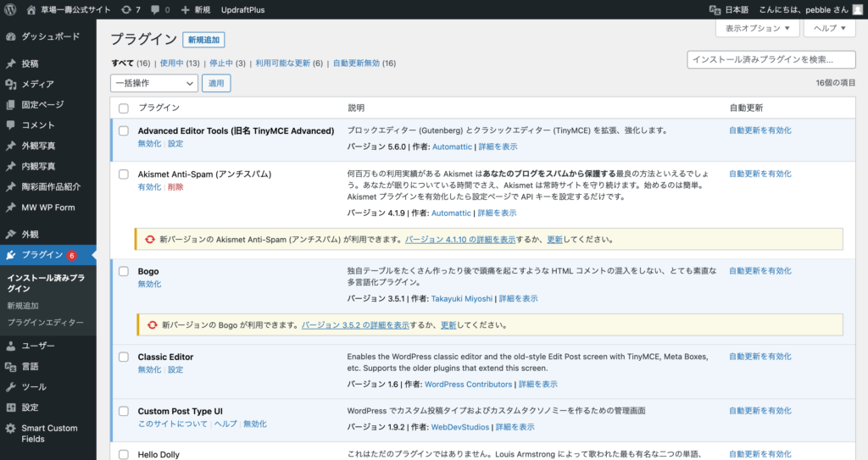Click the comments bubble icon in admin bar
This screenshot has height=460, width=868.
click(157, 9)
